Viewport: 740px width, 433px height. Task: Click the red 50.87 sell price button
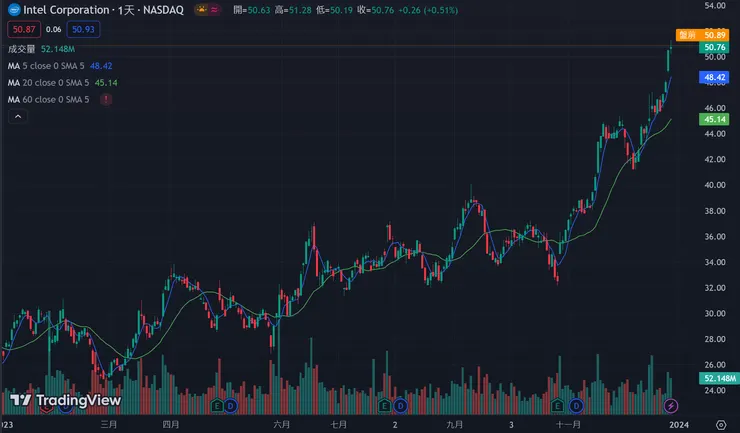[x=24, y=29]
